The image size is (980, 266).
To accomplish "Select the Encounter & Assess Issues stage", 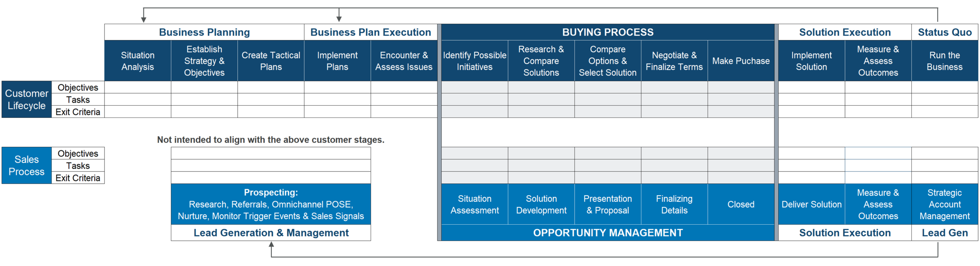I will point(403,61).
